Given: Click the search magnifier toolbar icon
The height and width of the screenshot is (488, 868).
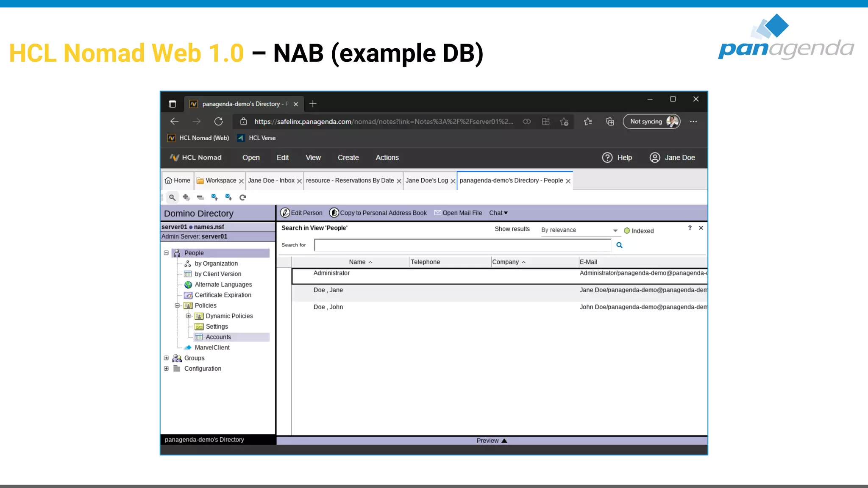Looking at the screenshot, I should pos(172,197).
